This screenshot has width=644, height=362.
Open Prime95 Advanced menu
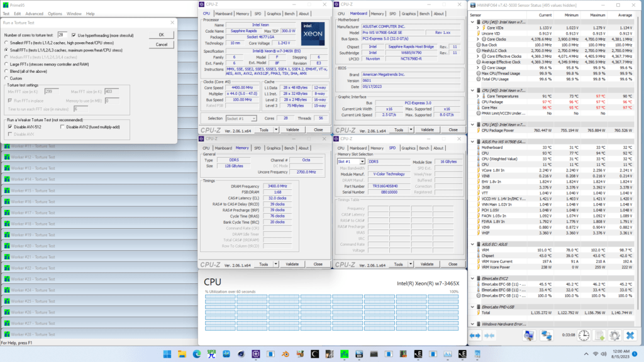point(34,14)
